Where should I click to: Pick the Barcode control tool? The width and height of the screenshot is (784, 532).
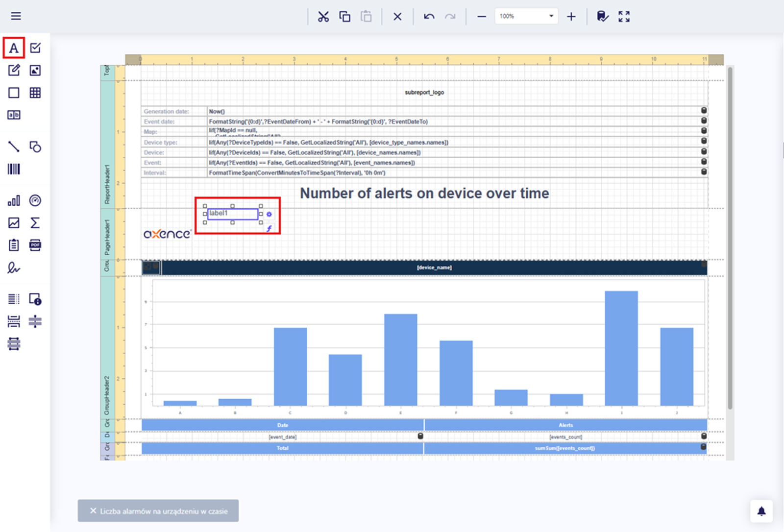click(14, 169)
